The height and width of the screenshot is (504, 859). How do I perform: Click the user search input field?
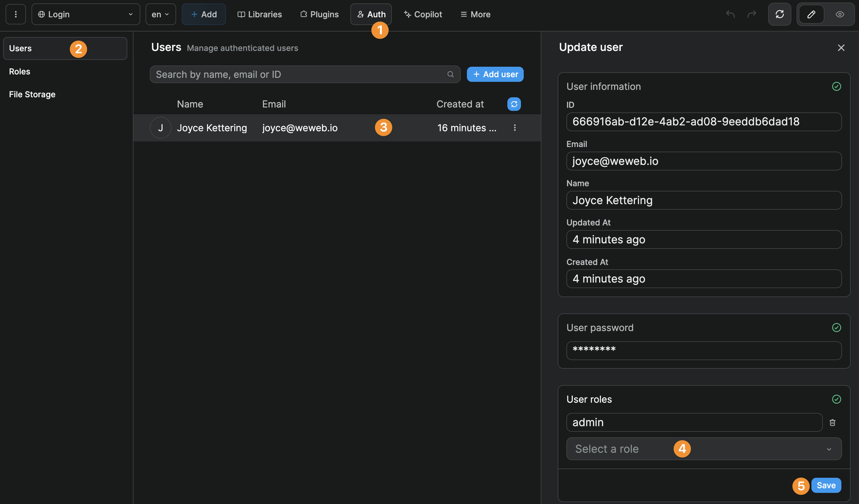tap(300, 74)
